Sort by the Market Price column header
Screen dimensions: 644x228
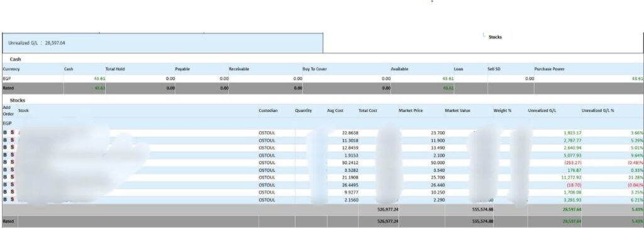[410, 110]
